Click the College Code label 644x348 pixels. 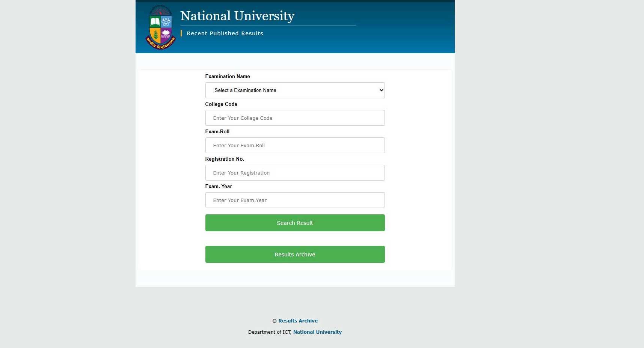tap(221, 104)
